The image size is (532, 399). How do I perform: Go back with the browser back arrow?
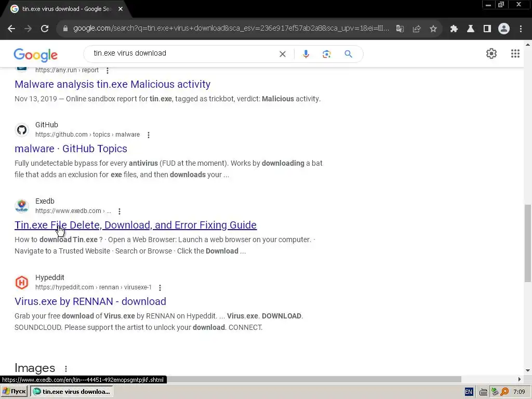11,29
